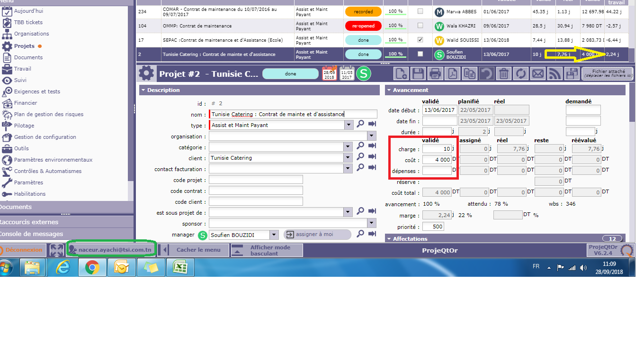The image size is (644, 364).
Task: Tick the checkbox in the COMAR project row
Action: click(420, 11)
